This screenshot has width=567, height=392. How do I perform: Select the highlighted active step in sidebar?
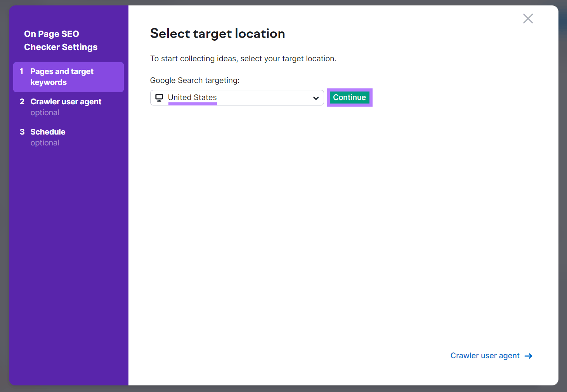[x=62, y=77]
